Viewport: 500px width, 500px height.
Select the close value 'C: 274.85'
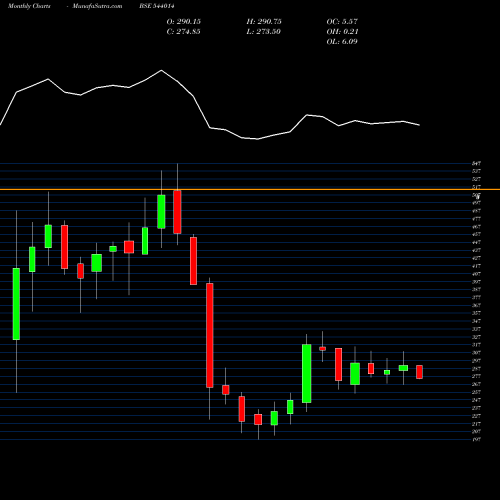pyautogui.click(x=184, y=32)
